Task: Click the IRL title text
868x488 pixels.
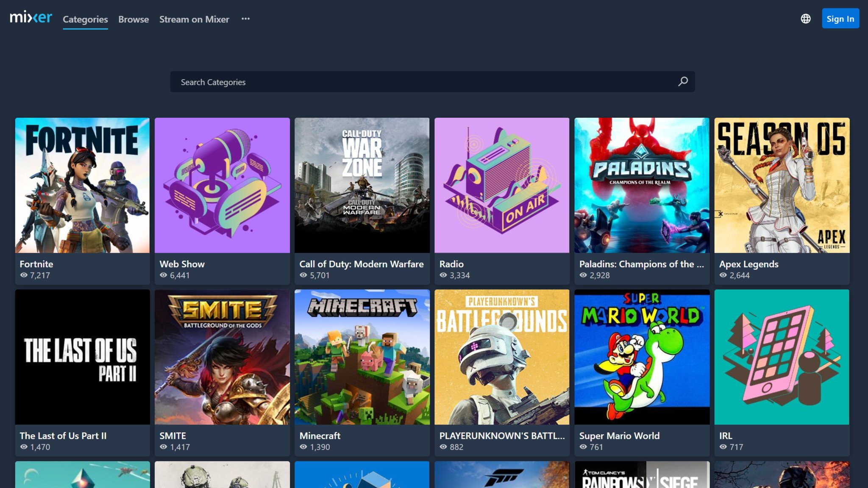Action: point(726,435)
